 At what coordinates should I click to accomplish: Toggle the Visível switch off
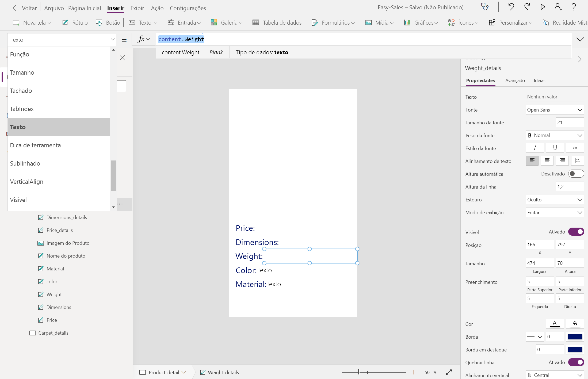[x=576, y=232]
